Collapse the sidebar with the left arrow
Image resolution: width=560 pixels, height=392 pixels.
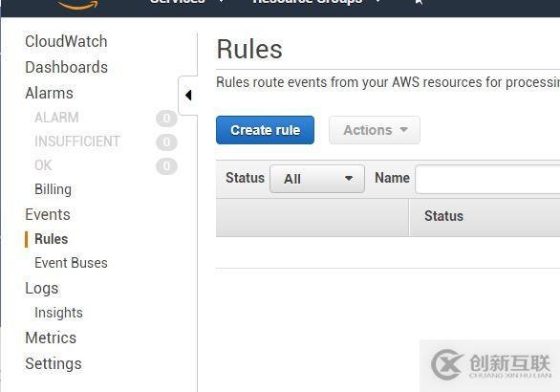click(x=188, y=96)
